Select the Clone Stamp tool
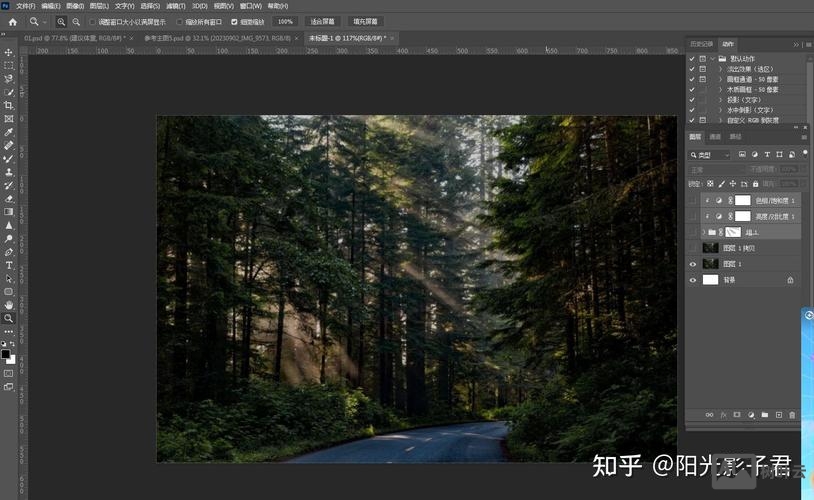The height and width of the screenshot is (500, 814). point(9,172)
